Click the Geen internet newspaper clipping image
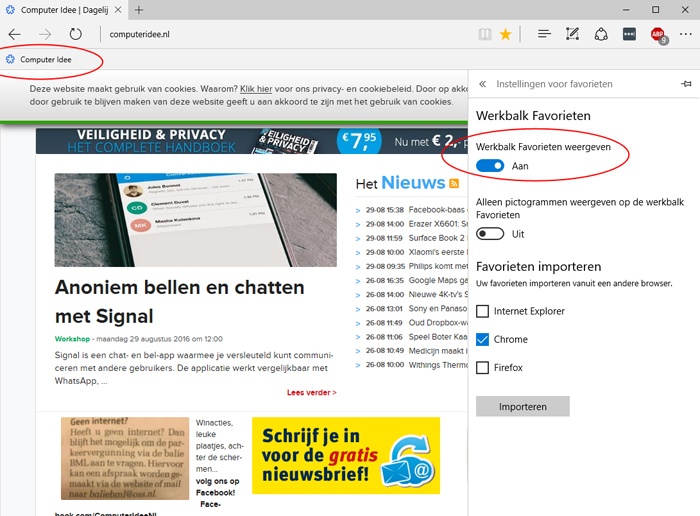 (x=125, y=458)
